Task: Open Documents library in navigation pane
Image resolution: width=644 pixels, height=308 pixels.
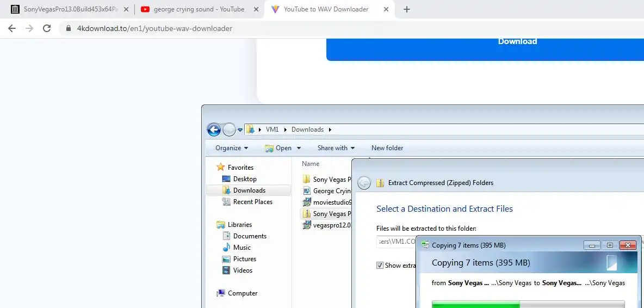Action: tap(250, 236)
